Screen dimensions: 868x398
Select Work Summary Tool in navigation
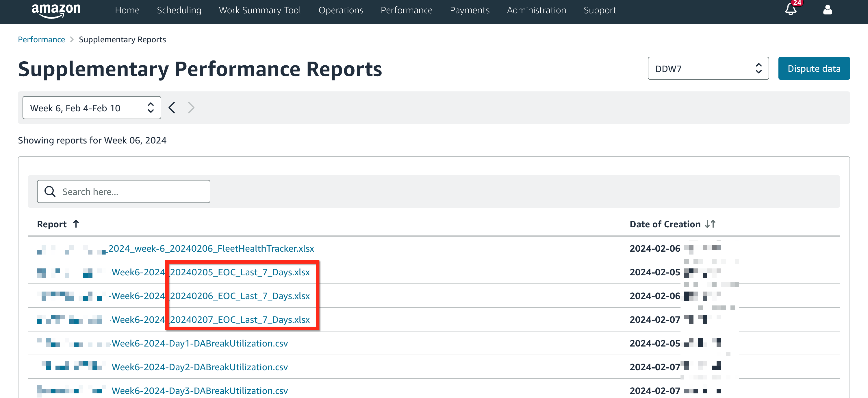260,10
